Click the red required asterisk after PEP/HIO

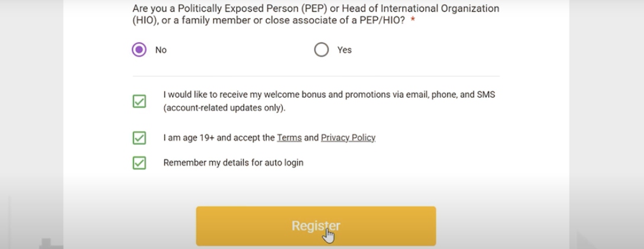tap(412, 20)
